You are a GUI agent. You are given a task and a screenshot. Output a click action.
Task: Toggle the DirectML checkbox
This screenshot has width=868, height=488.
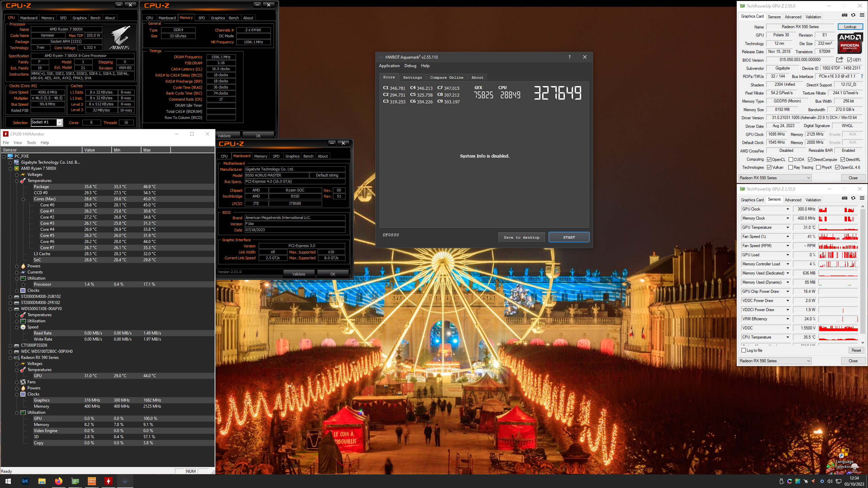[843, 160]
